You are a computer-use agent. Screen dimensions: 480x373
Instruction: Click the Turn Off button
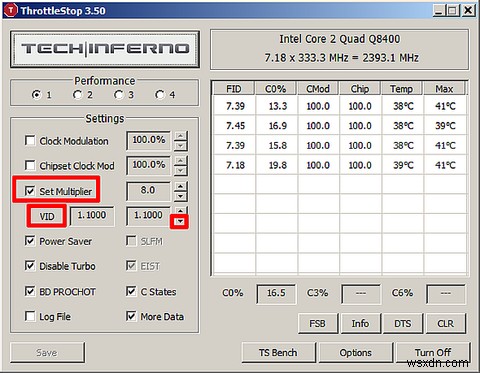coord(433,352)
